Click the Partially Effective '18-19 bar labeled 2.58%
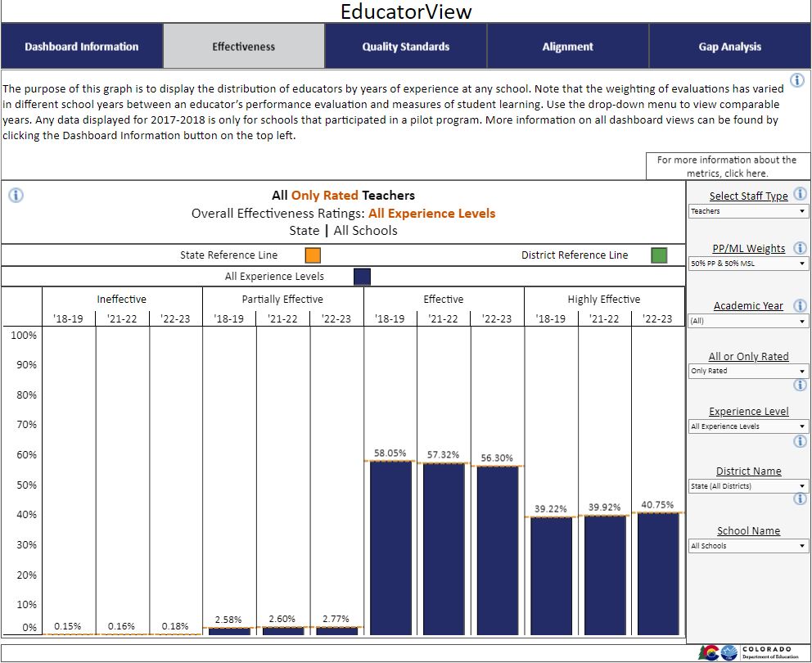This screenshot has width=812, height=663. click(229, 631)
